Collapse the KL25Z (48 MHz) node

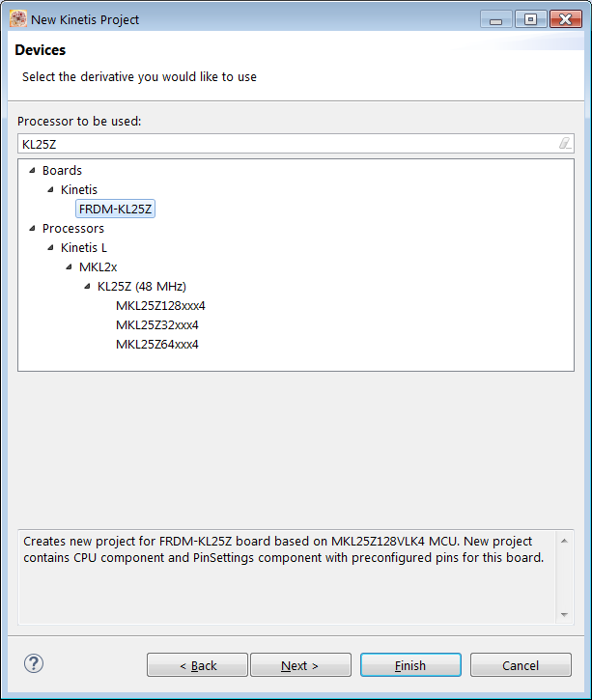pyautogui.click(x=88, y=287)
